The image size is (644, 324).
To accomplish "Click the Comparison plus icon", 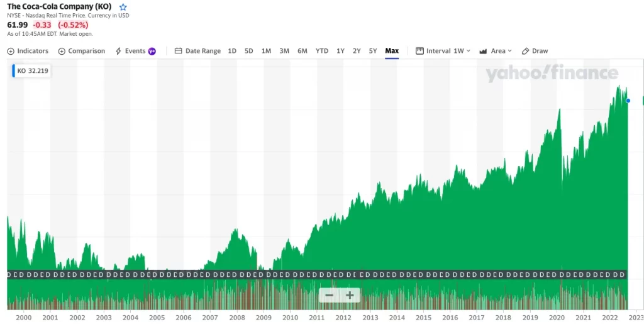I will (x=62, y=51).
